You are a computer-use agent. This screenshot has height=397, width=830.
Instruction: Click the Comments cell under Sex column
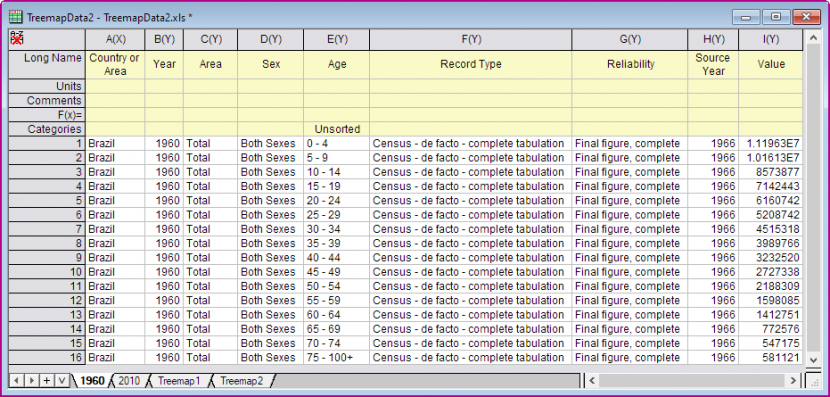(270, 101)
